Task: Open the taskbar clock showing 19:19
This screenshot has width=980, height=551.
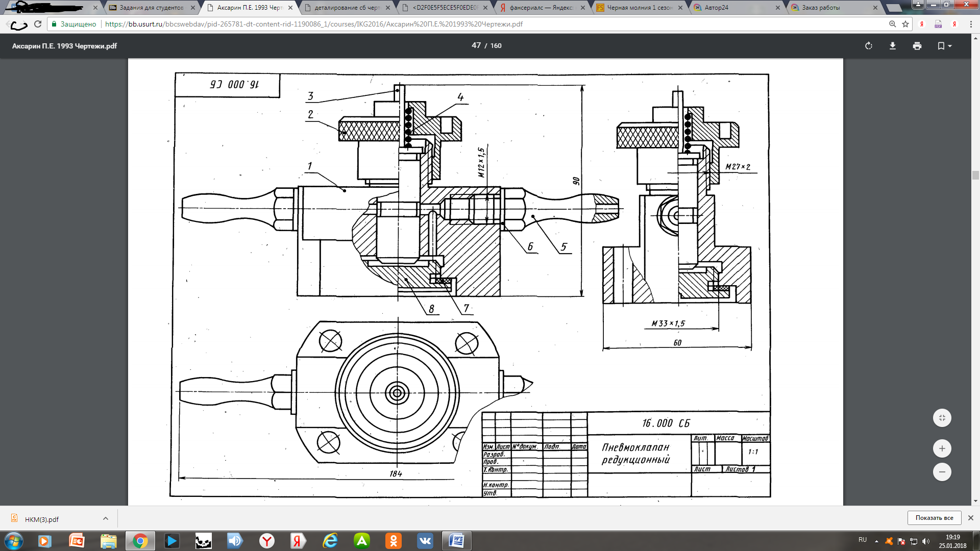Action: click(x=952, y=541)
